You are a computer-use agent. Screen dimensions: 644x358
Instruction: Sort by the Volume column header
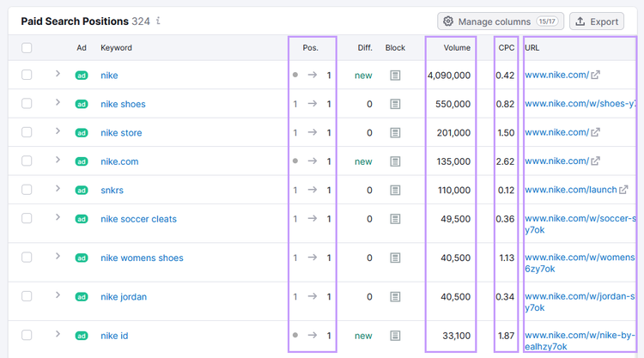coord(457,48)
